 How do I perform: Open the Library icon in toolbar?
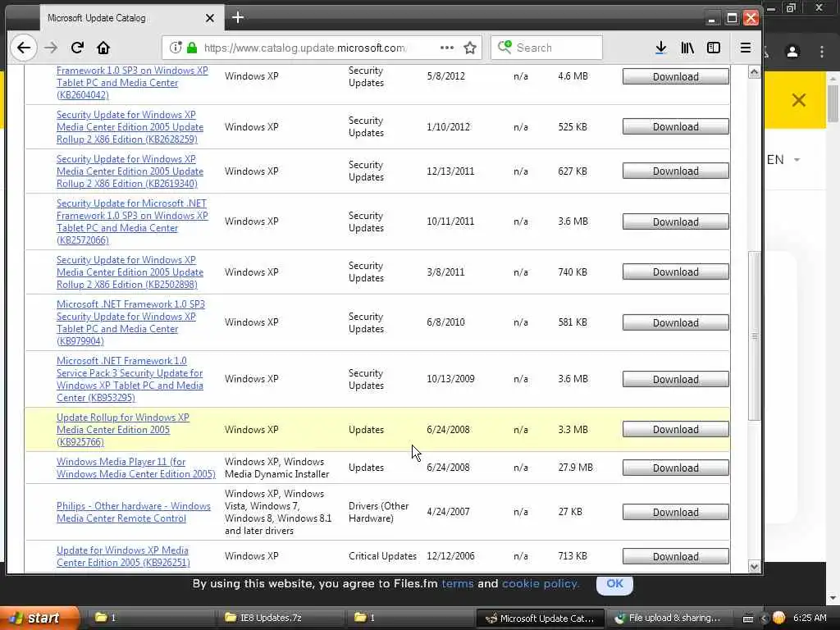(687, 48)
